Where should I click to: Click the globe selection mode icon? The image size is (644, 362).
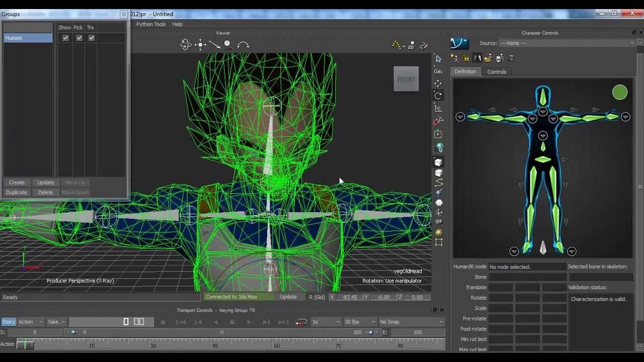[x=439, y=147]
